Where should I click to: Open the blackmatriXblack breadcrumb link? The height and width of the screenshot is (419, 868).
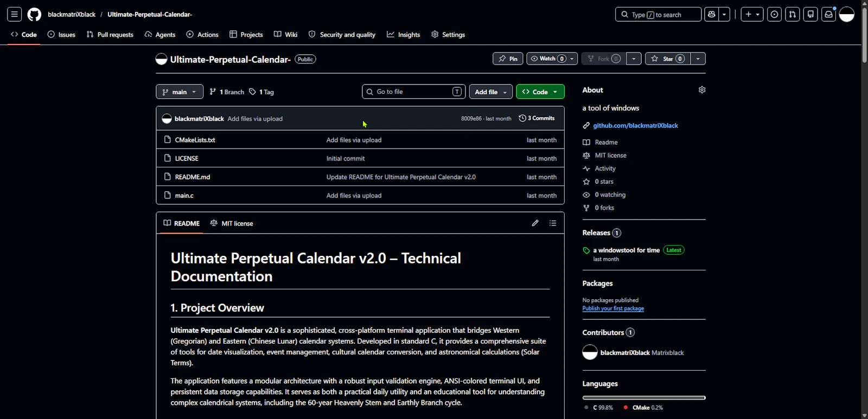72,15
